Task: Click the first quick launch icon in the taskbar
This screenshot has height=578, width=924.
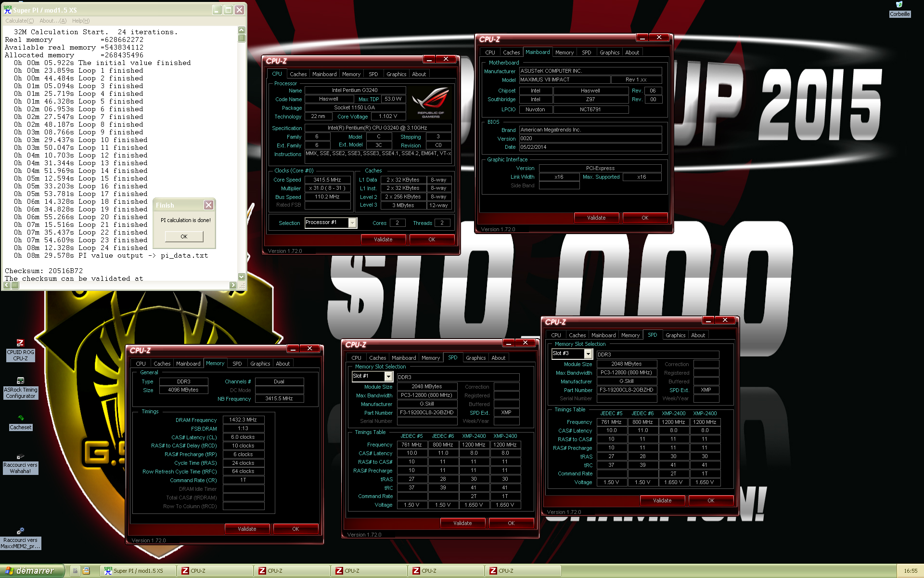Action: (x=75, y=571)
